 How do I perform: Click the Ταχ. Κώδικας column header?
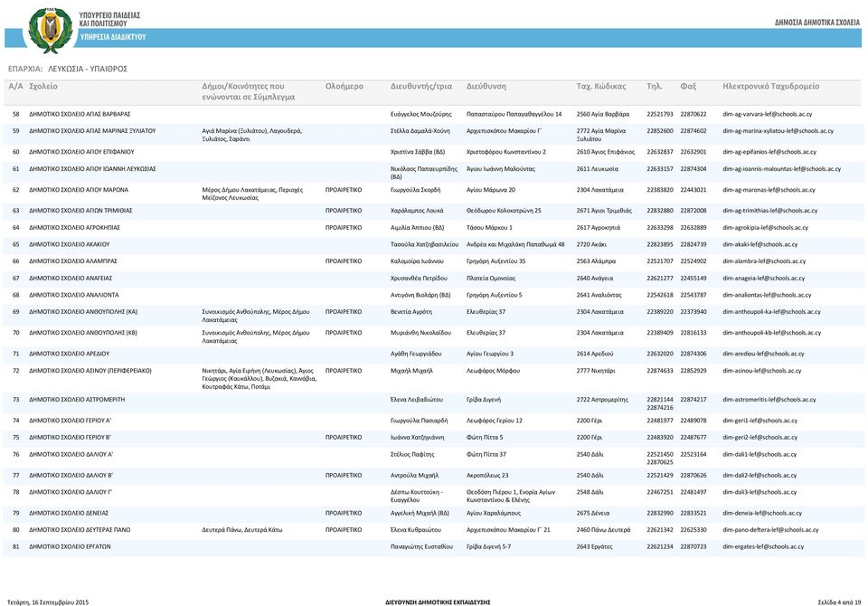click(601, 86)
